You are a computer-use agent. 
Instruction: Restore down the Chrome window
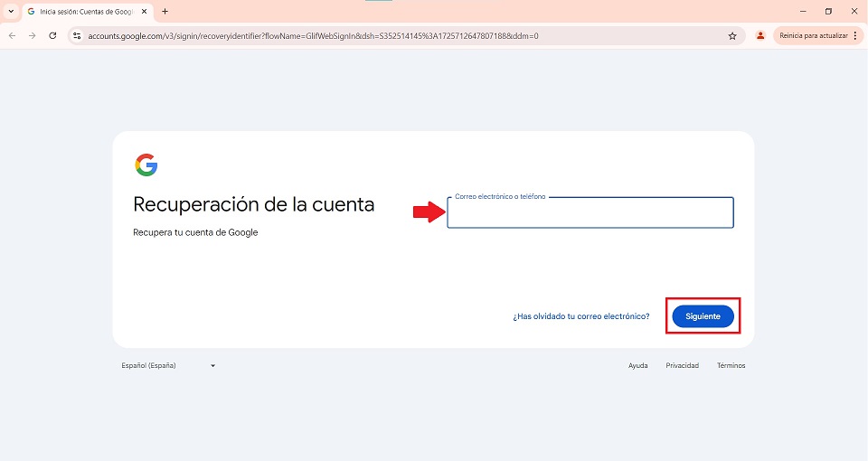click(829, 11)
